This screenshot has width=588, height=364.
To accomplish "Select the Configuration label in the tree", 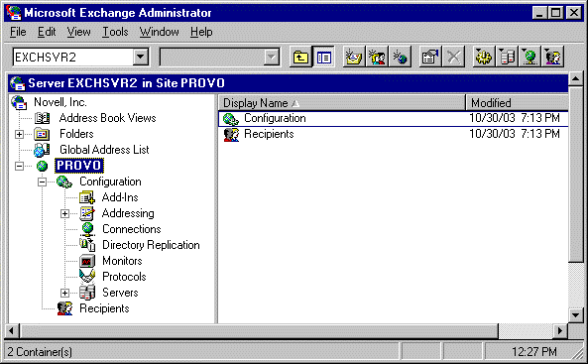I will click(x=110, y=182).
